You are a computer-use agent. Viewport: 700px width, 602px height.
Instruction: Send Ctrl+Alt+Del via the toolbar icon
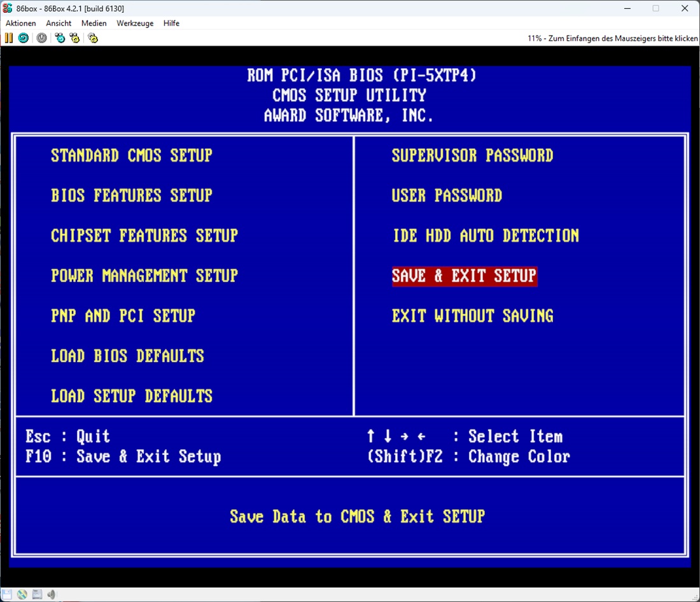point(60,38)
